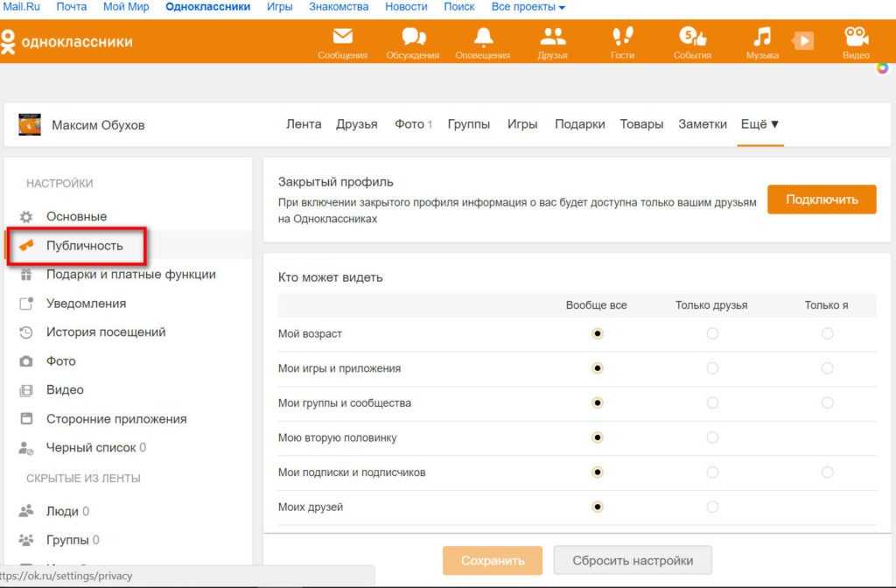The height and width of the screenshot is (588, 896).
Task: Click the music player play button
Action: [x=803, y=40]
